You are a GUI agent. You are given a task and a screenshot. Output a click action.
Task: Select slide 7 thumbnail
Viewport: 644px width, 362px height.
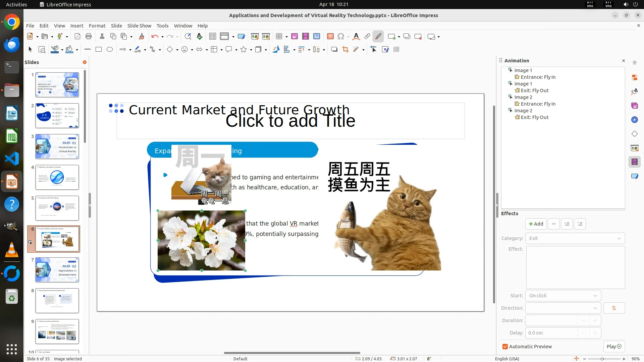[x=57, y=270]
